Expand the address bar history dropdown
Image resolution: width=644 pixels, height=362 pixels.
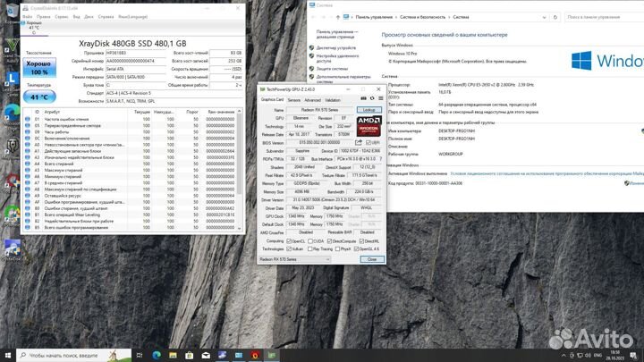[544, 17]
